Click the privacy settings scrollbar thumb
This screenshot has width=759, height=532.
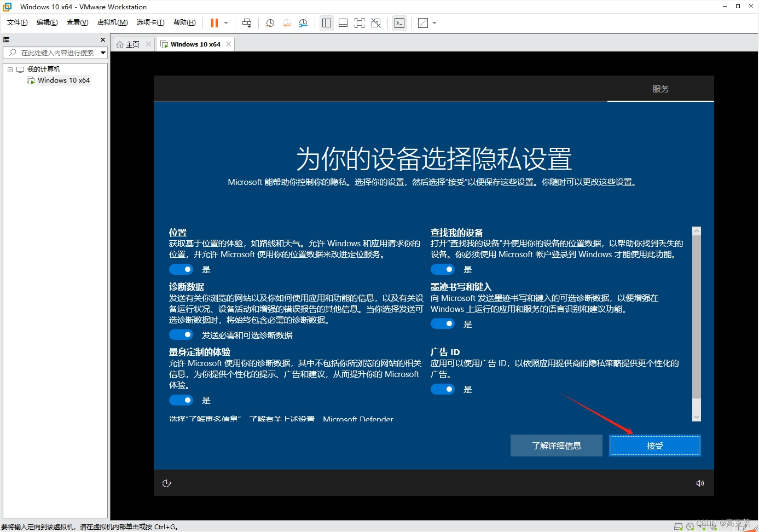pyautogui.click(x=697, y=317)
